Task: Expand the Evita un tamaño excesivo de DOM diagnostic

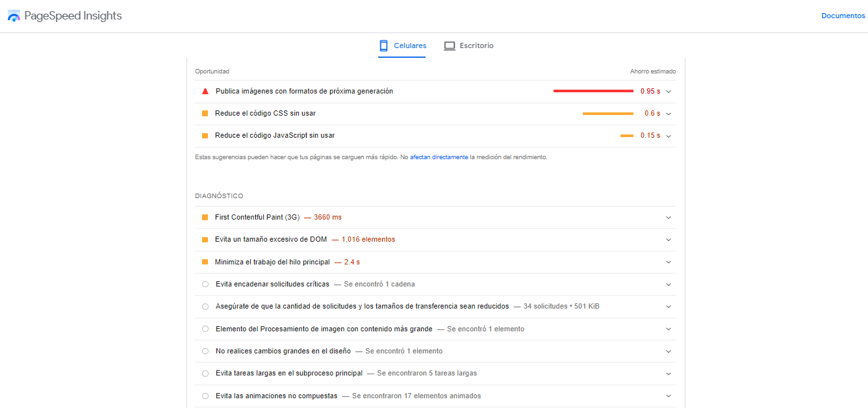Action: (x=668, y=239)
